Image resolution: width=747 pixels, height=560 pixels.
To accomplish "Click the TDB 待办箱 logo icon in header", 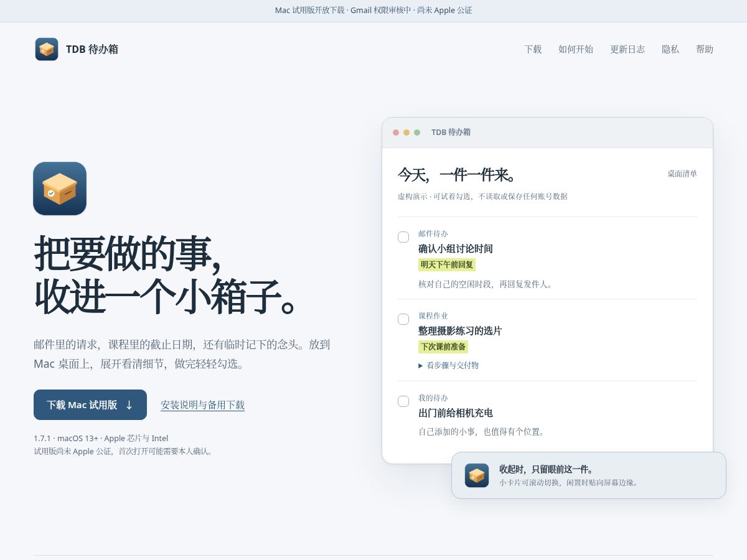I will point(47,49).
